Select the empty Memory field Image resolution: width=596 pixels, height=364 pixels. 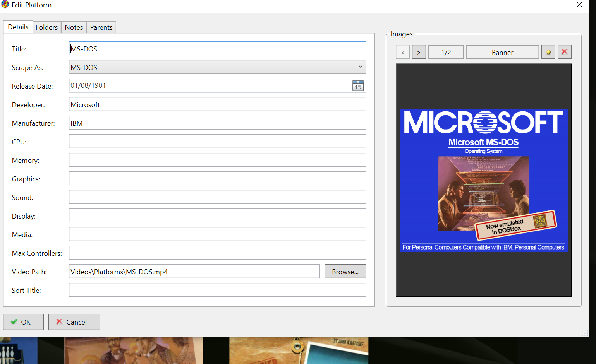217,160
